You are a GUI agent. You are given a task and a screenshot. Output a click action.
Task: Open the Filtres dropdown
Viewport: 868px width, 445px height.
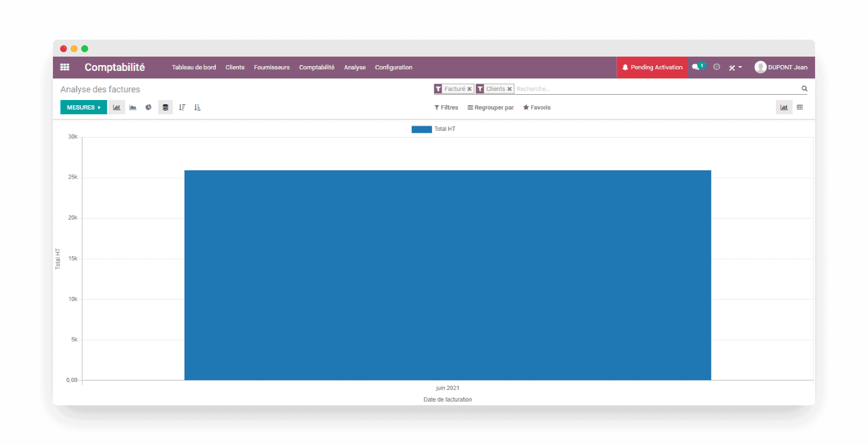point(446,107)
